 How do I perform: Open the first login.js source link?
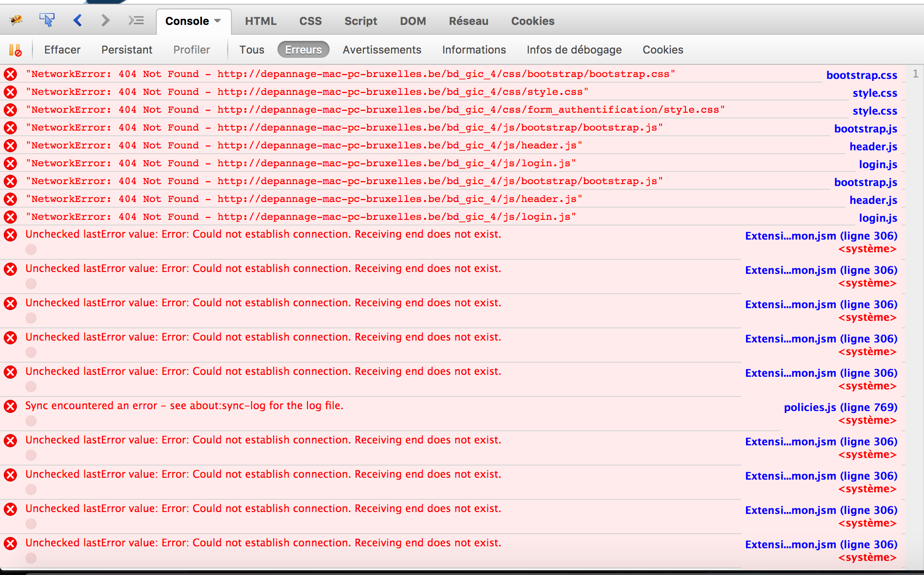pos(878,164)
